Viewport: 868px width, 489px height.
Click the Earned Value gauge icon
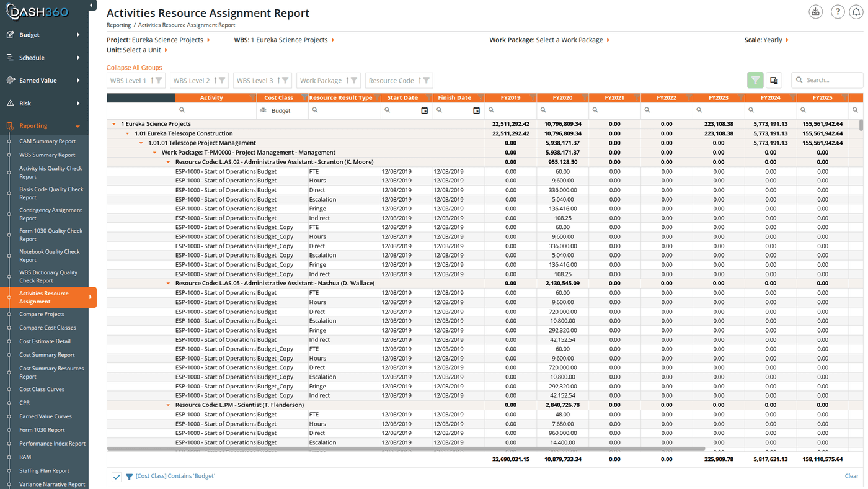(10, 81)
